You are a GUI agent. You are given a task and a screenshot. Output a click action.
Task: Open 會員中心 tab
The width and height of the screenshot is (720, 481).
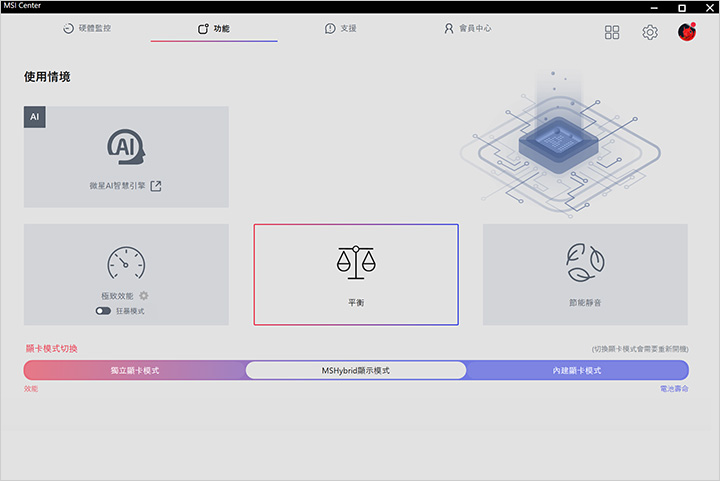467,28
